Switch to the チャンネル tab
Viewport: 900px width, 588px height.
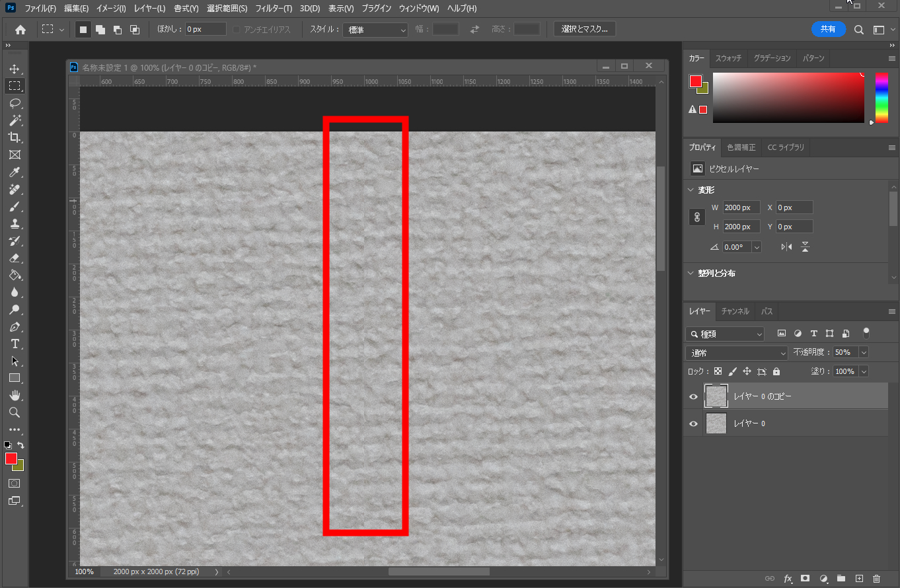(x=735, y=311)
